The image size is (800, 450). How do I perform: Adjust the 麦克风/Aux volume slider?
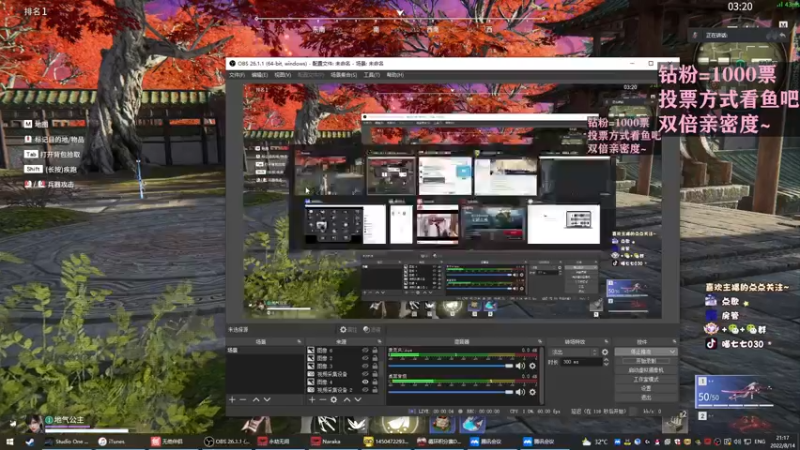pos(451,366)
